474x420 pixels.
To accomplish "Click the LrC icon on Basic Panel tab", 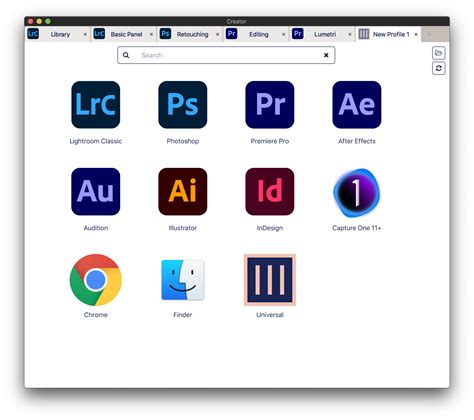I will pyautogui.click(x=99, y=34).
